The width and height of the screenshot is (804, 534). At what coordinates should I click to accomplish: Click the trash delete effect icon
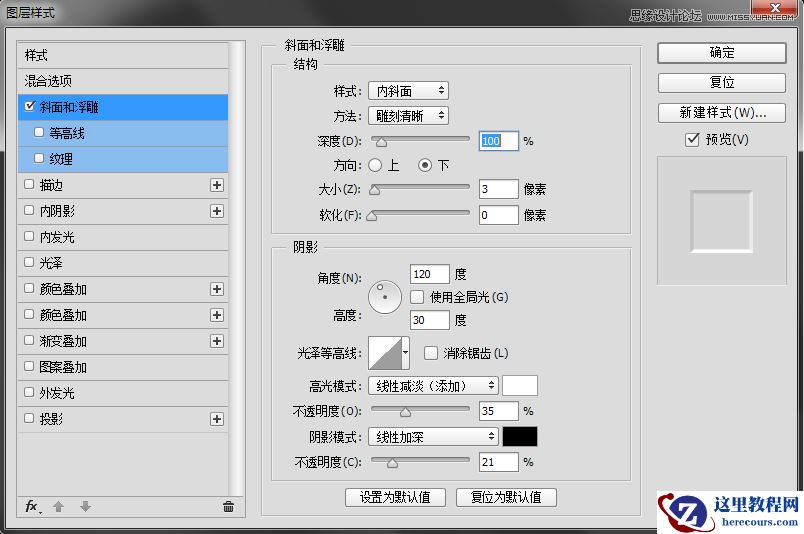[x=229, y=507]
